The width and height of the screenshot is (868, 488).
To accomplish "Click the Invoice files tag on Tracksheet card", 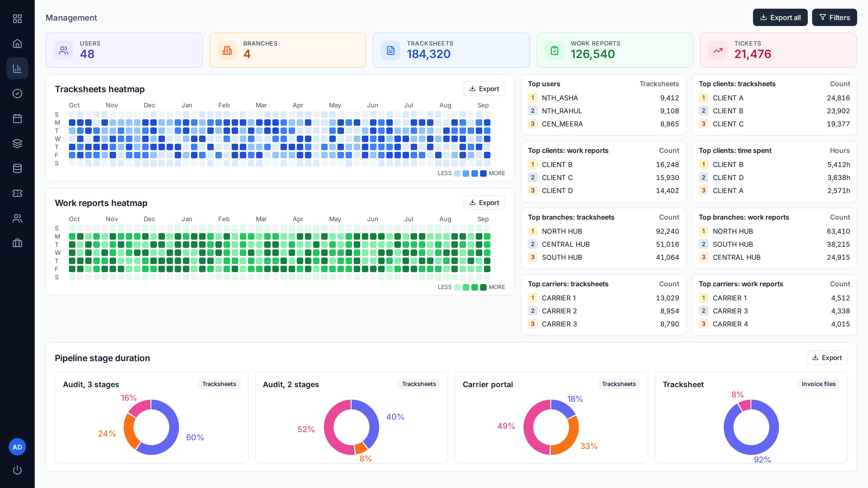I will tap(818, 384).
